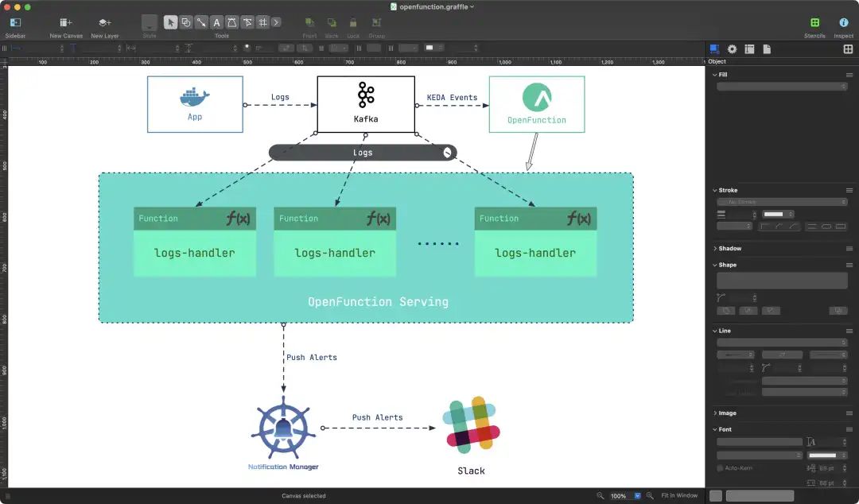Screen dimensions: 859x504
Task: Select the dark Logs pill shape
Action: click(x=363, y=153)
